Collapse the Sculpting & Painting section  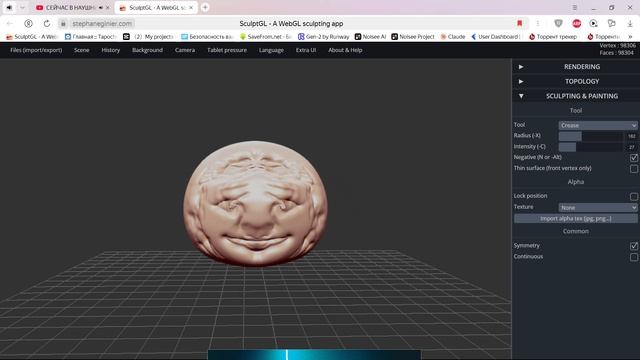[x=576, y=96]
